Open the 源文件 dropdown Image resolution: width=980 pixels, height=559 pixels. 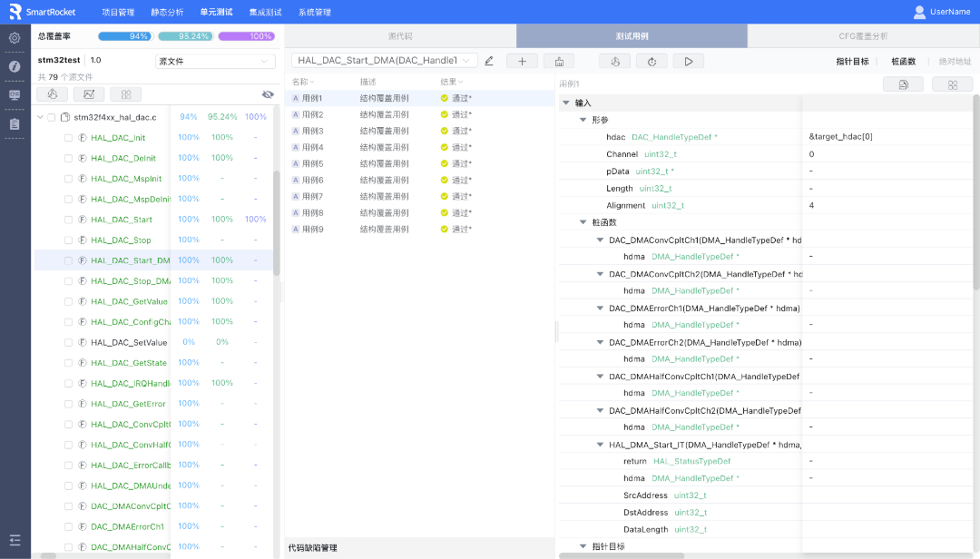coord(215,62)
